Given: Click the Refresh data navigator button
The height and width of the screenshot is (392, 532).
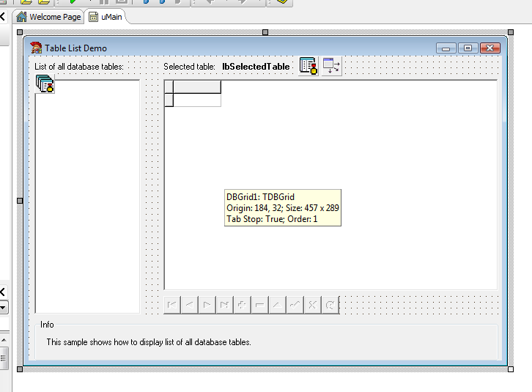Looking at the screenshot, I should point(330,305).
